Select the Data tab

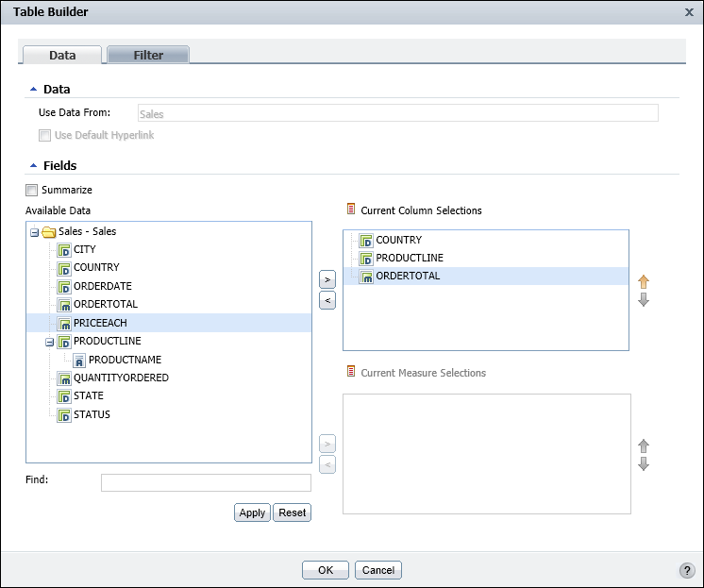(62, 55)
